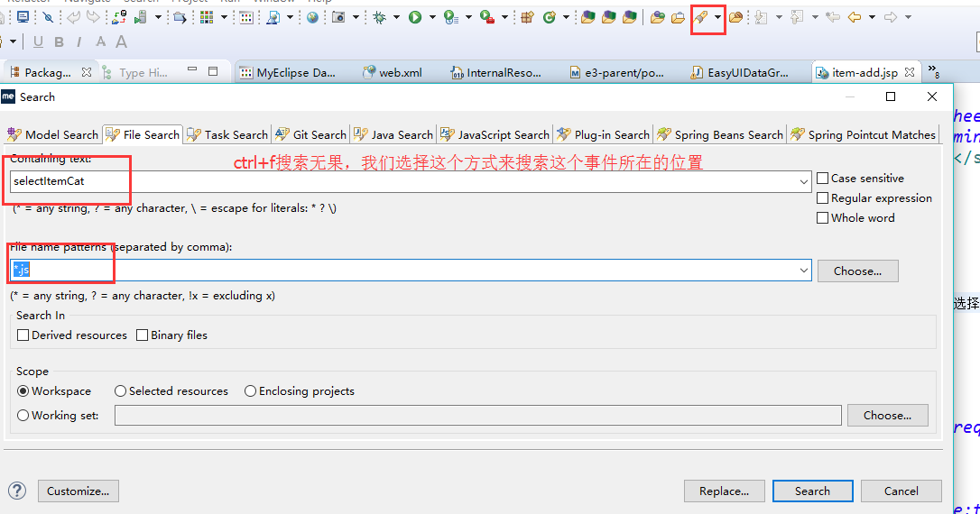
Task: Show the hidden editors overflow list
Action: coord(933,71)
